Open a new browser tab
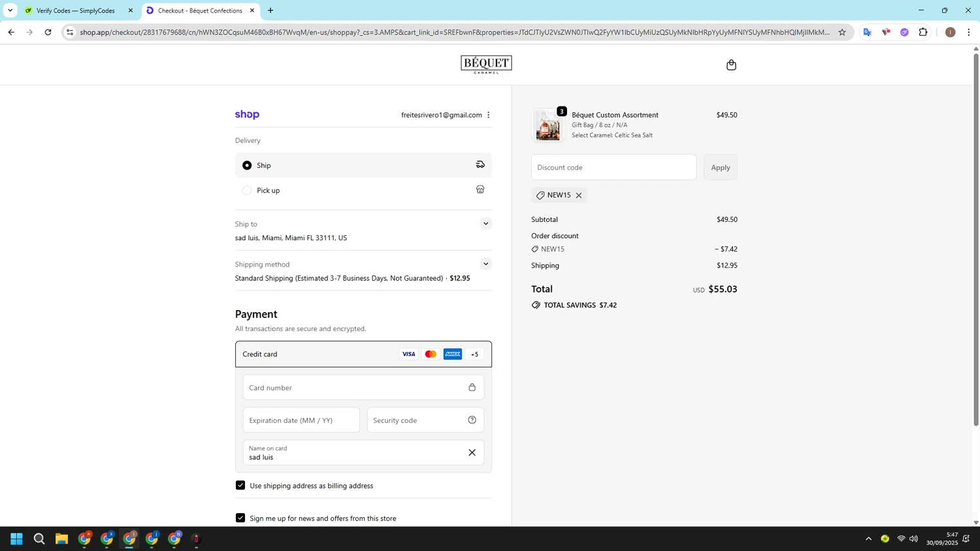The height and width of the screenshot is (551, 980). [270, 10]
